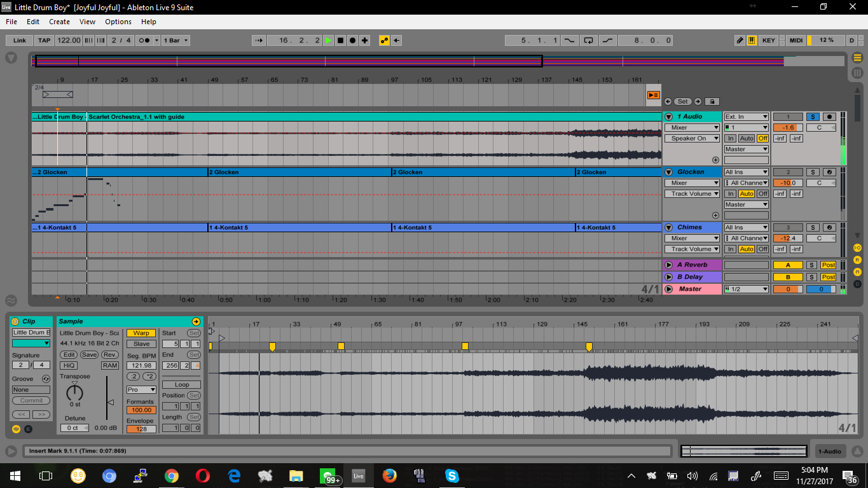Collapse the 1 Audio track fold button
The width and height of the screenshot is (868, 488).
coord(668,117)
